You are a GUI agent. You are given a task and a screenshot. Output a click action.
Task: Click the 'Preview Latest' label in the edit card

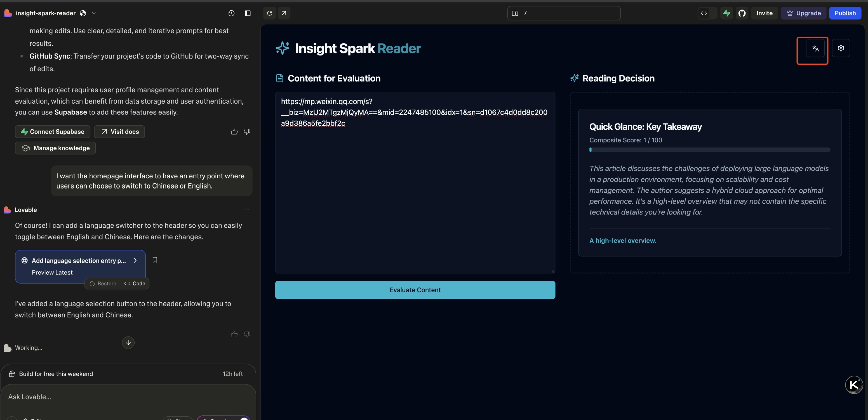(52, 272)
